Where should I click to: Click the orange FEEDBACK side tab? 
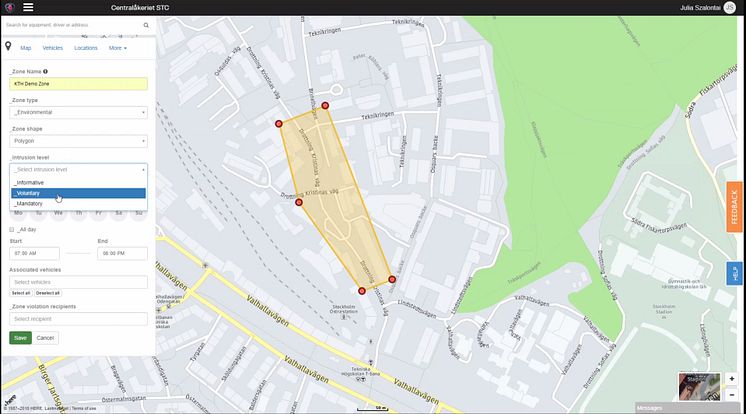[x=734, y=207]
